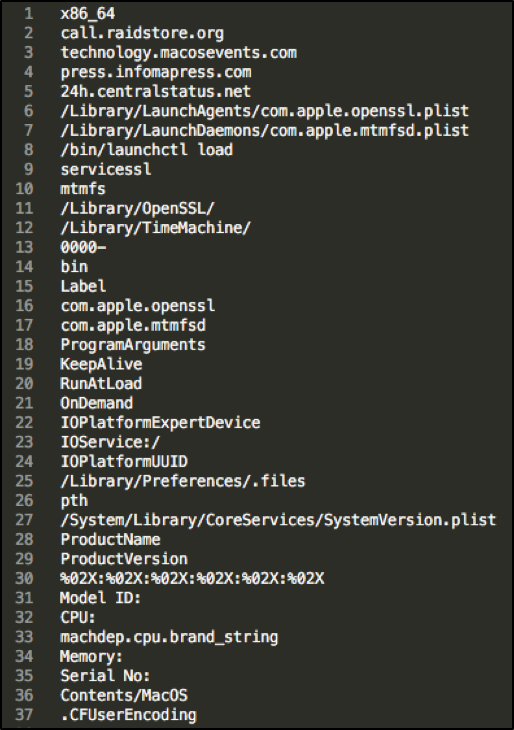
Task: Place cursor on the %02X format string
Action: 192,578
